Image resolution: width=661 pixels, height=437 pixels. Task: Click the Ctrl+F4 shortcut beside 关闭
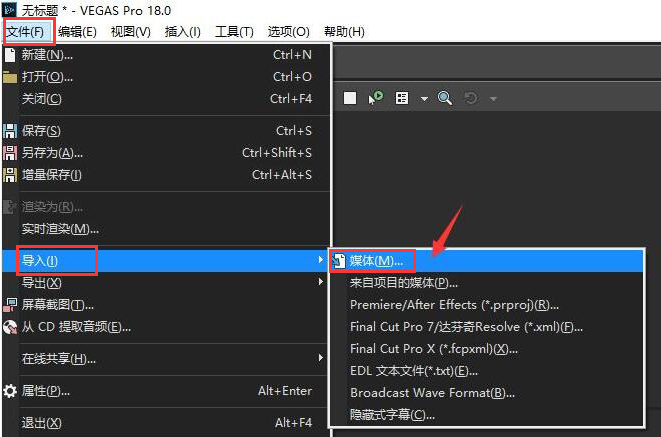(x=291, y=99)
